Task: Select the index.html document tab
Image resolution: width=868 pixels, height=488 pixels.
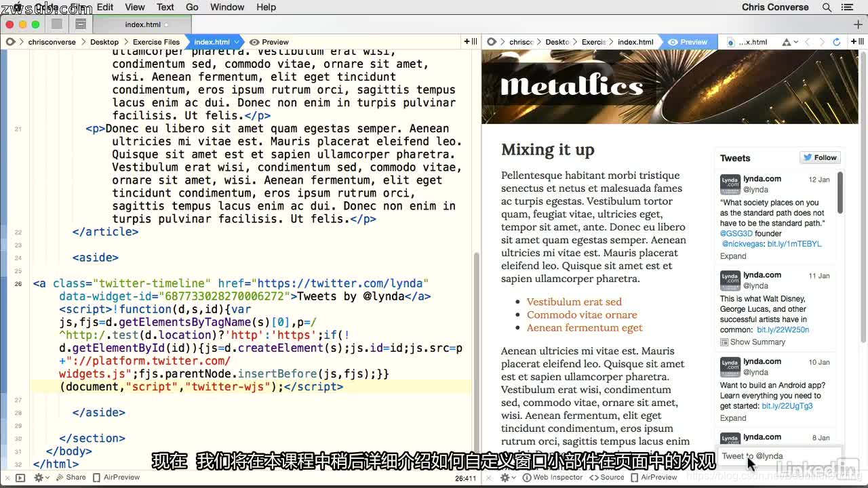Action: point(142,24)
